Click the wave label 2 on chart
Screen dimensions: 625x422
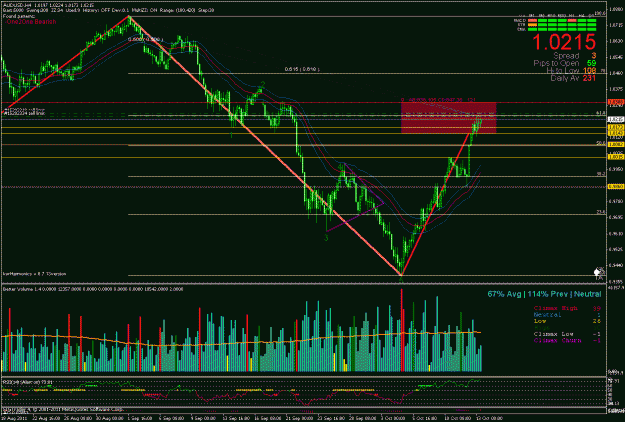coord(263,84)
